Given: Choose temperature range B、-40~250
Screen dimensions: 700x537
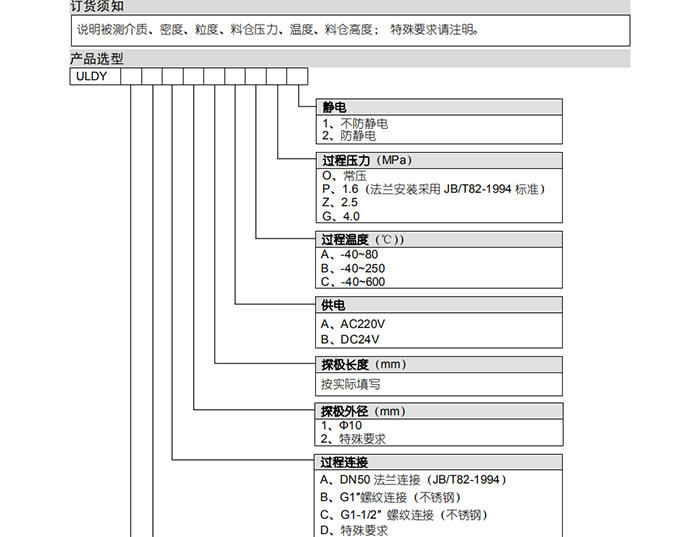Looking at the screenshot, I should (352, 268).
